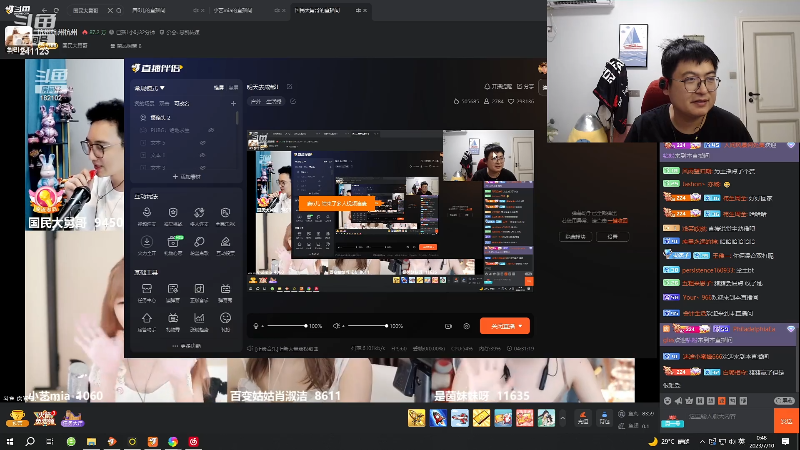Expand the gift bar with the up arrow

[563, 418]
